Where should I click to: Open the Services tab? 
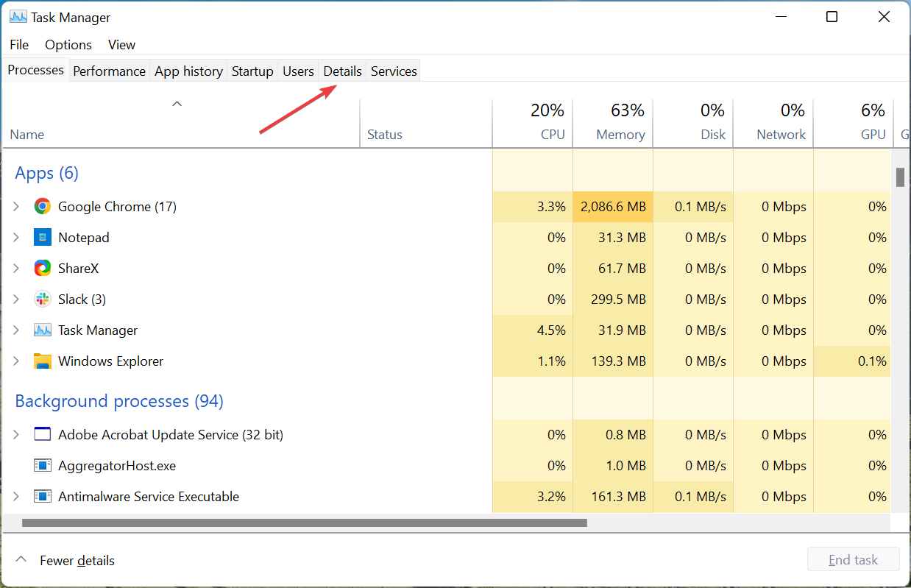pyautogui.click(x=394, y=71)
